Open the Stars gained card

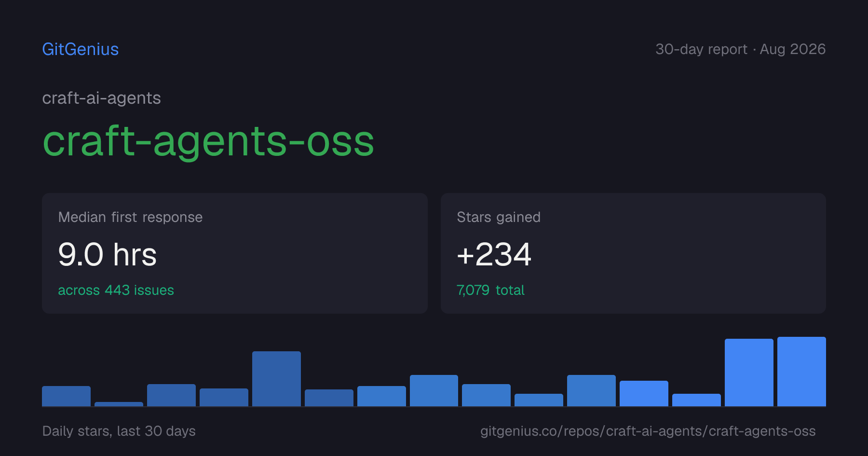click(x=633, y=253)
